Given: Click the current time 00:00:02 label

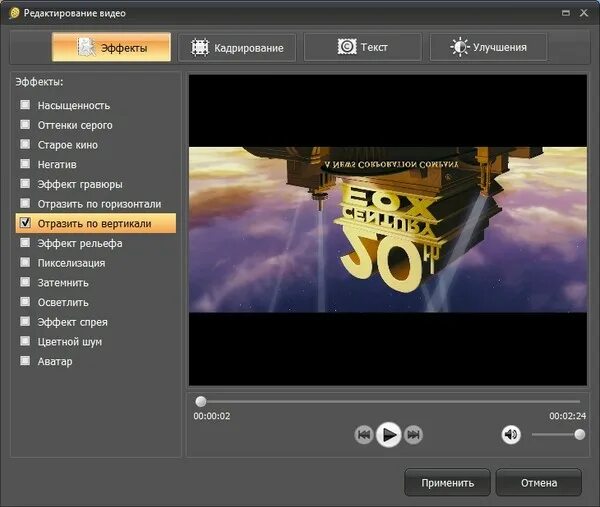Looking at the screenshot, I should tap(212, 416).
